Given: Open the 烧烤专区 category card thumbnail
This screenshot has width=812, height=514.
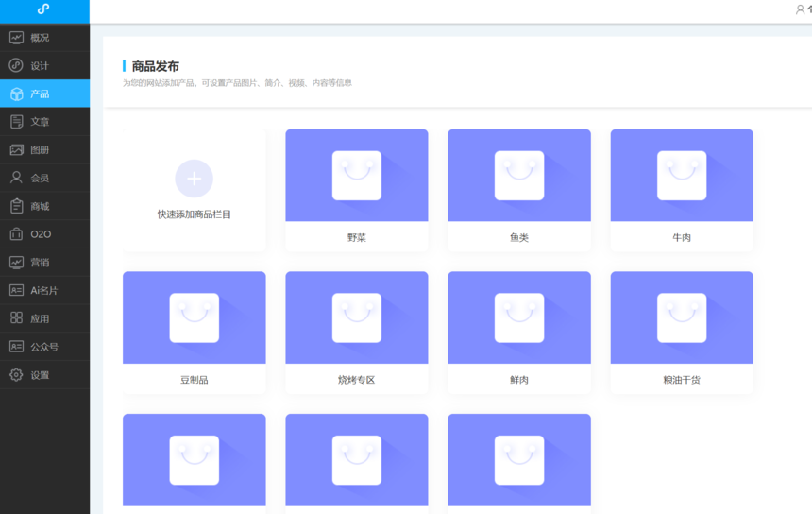Looking at the screenshot, I should (x=357, y=317).
